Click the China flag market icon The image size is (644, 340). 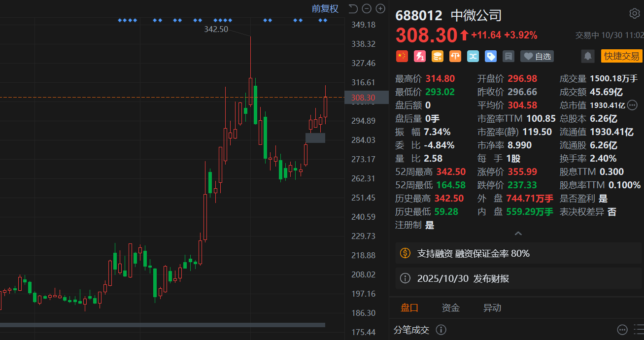(x=402, y=56)
